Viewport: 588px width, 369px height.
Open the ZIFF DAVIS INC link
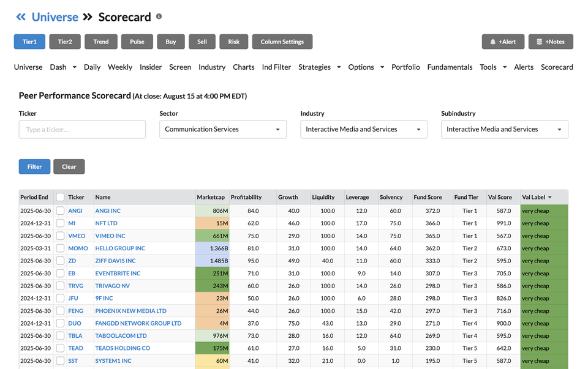click(x=116, y=261)
